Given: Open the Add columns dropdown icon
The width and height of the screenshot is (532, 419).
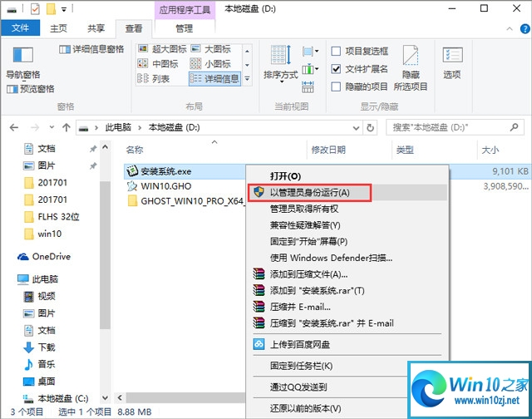Looking at the screenshot, I should pyautogui.click(x=310, y=70).
